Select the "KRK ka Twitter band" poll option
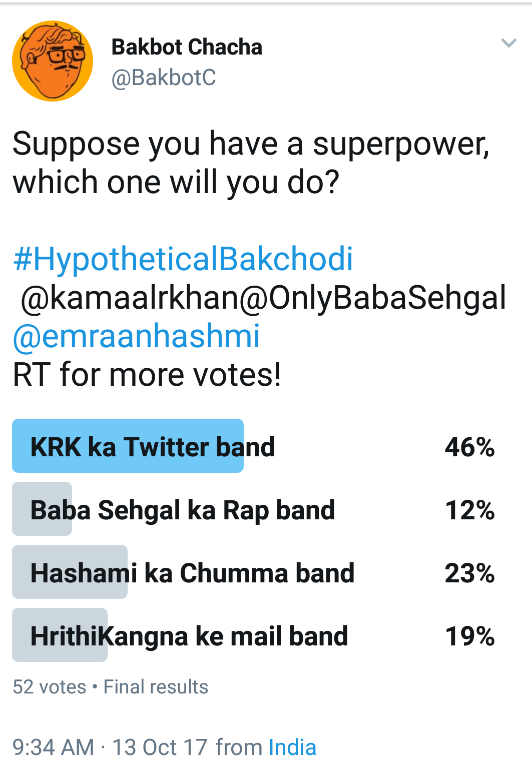 (153, 446)
